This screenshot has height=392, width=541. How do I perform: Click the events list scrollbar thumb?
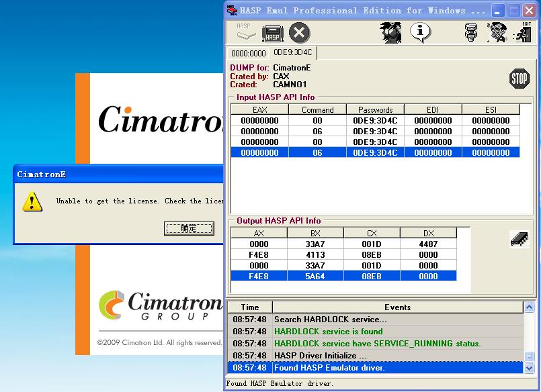pyautogui.click(x=529, y=356)
